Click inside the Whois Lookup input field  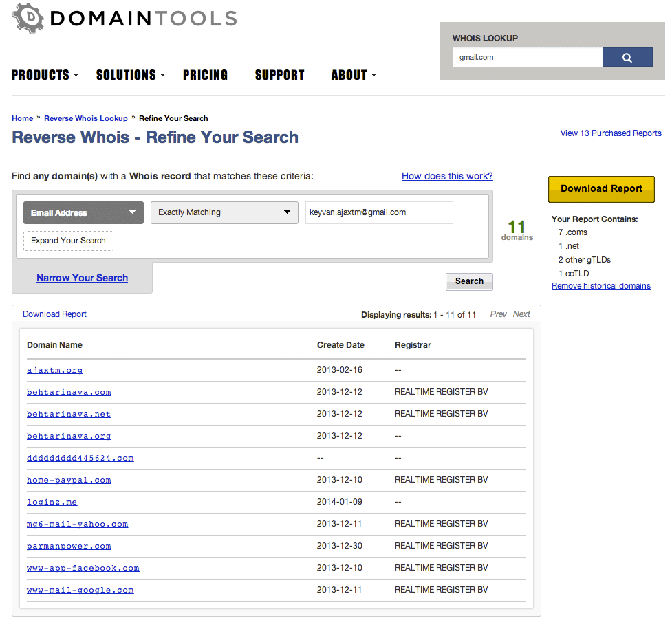[527, 57]
